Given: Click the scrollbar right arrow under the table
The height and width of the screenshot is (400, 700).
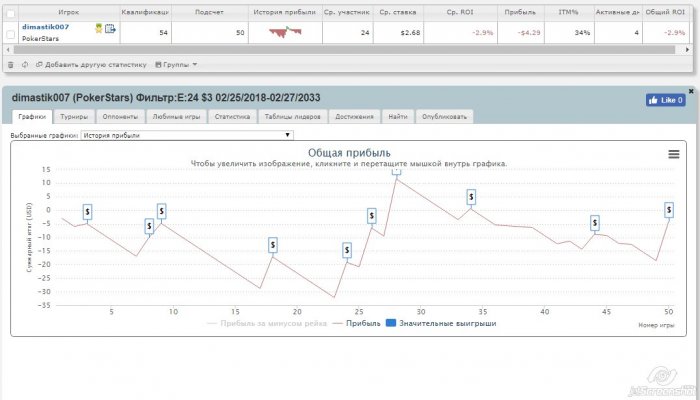Looking at the screenshot, I should 687,49.
